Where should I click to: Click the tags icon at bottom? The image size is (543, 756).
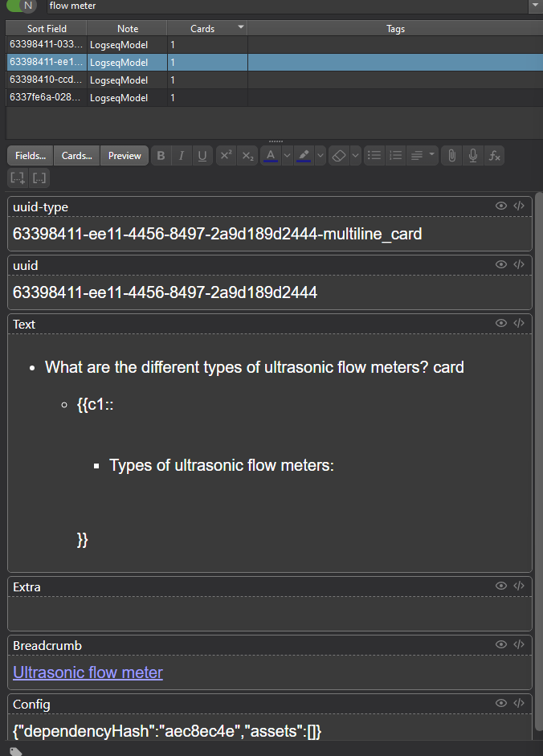tap(16, 751)
